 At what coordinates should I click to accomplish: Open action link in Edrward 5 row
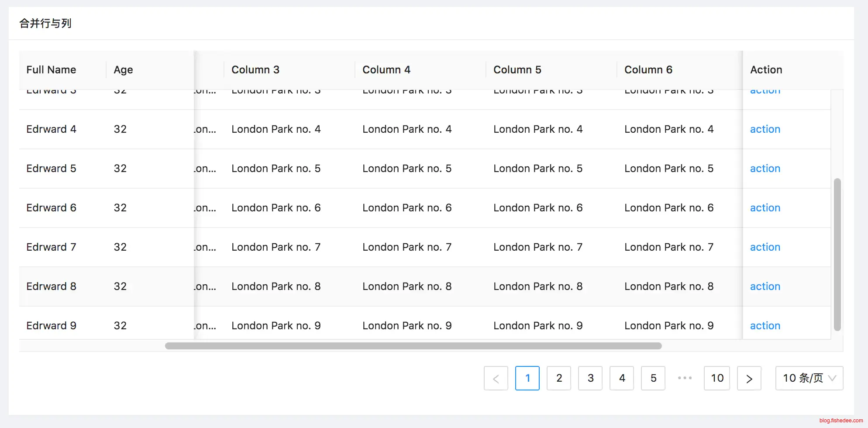point(765,169)
